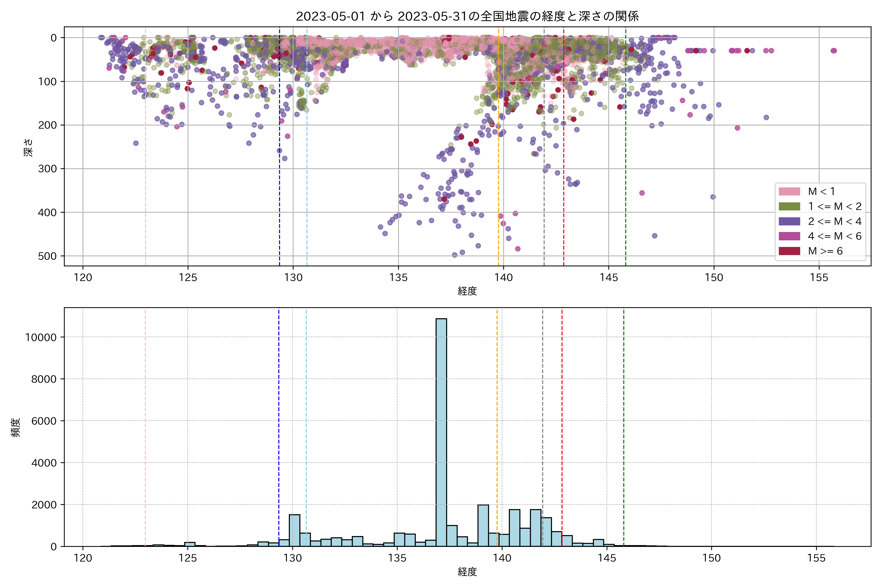This screenshot has width=882, height=588.
Task: Click the chart title at the top
Action: click(467, 16)
